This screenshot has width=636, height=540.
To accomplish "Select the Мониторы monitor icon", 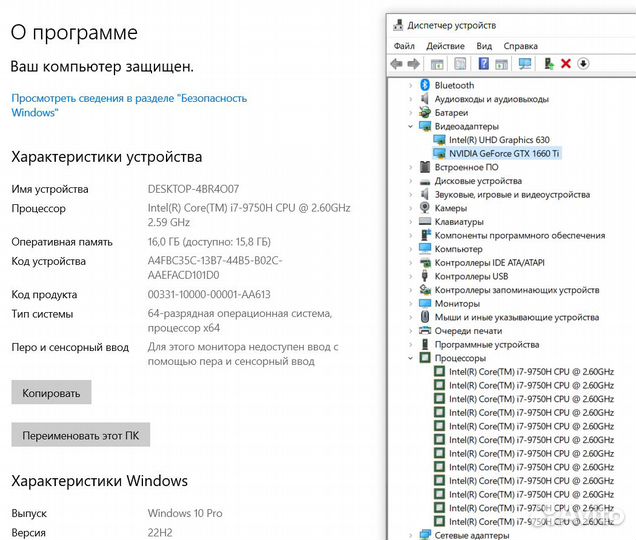I will point(425,303).
